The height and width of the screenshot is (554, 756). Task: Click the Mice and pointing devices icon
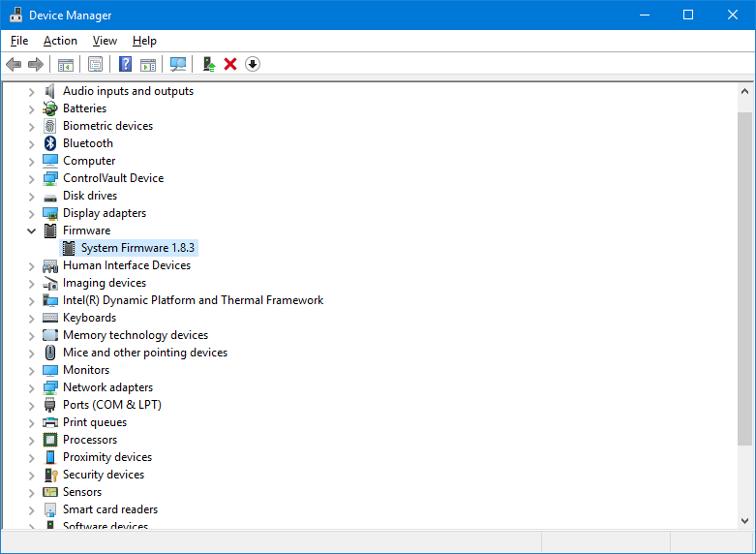pyautogui.click(x=50, y=353)
